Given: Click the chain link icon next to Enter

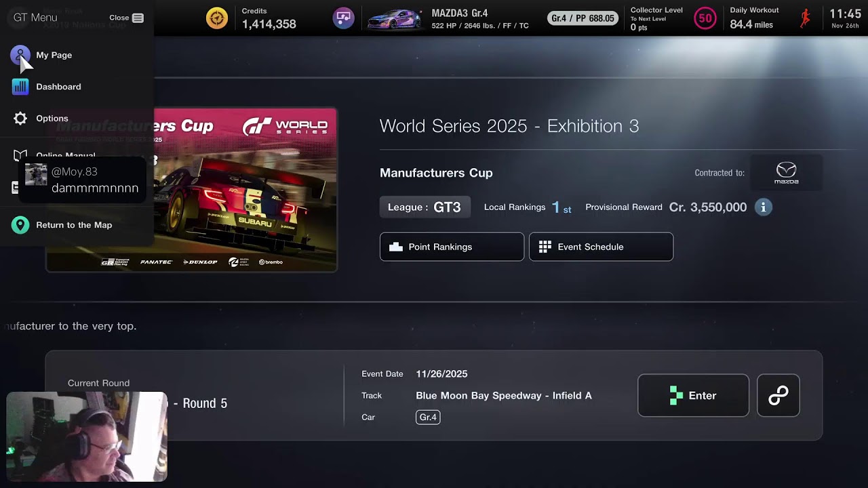Looking at the screenshot, I should [x=778, y=395].
